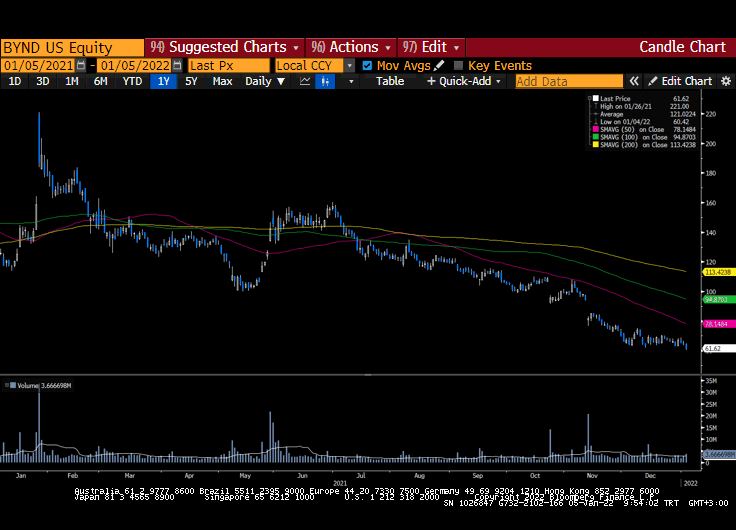The height and width of the screenshot is (530, 736).
Task: Click the Nov month axis label
Action: [x=592, y=476]
